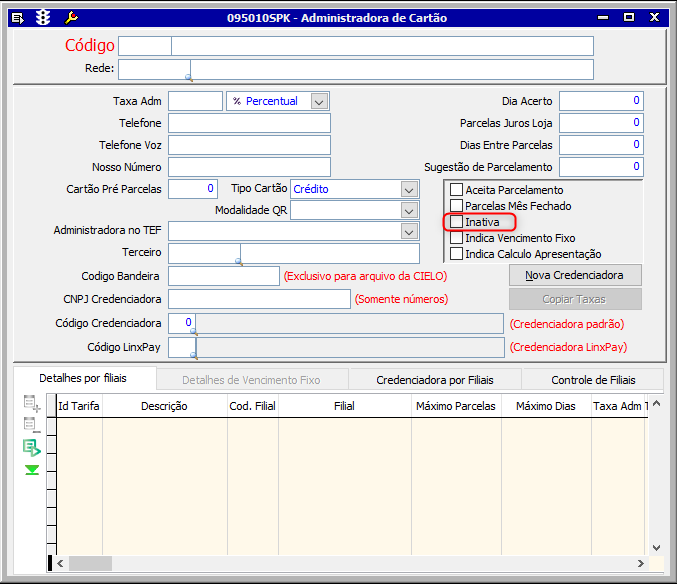
Task: Click the form menu icon in title bar
Action: [x=18, y=17]
